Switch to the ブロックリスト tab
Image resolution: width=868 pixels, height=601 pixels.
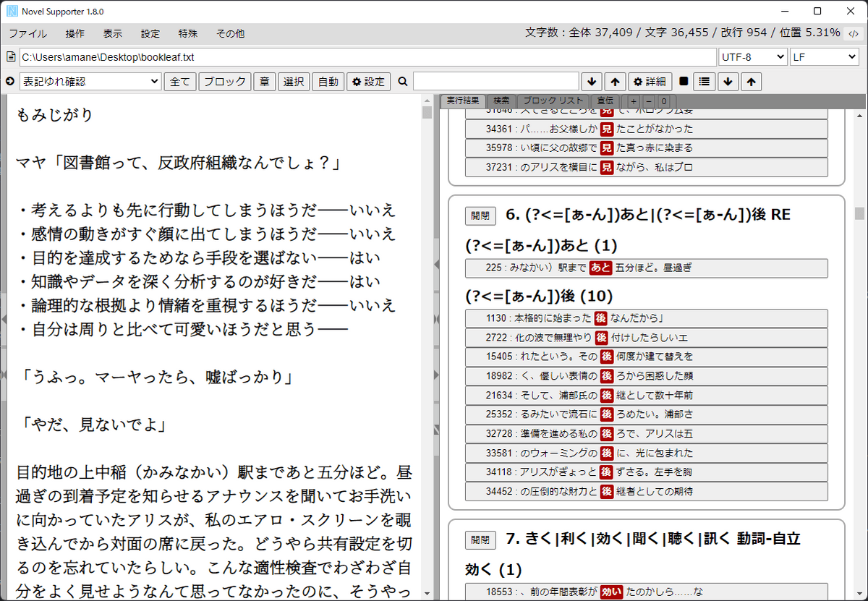553,101
